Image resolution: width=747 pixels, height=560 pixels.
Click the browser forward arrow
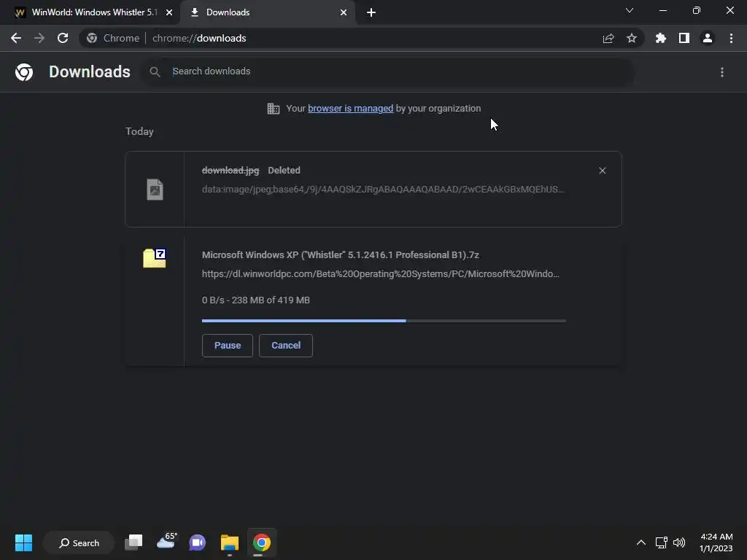tap(39, 38)
